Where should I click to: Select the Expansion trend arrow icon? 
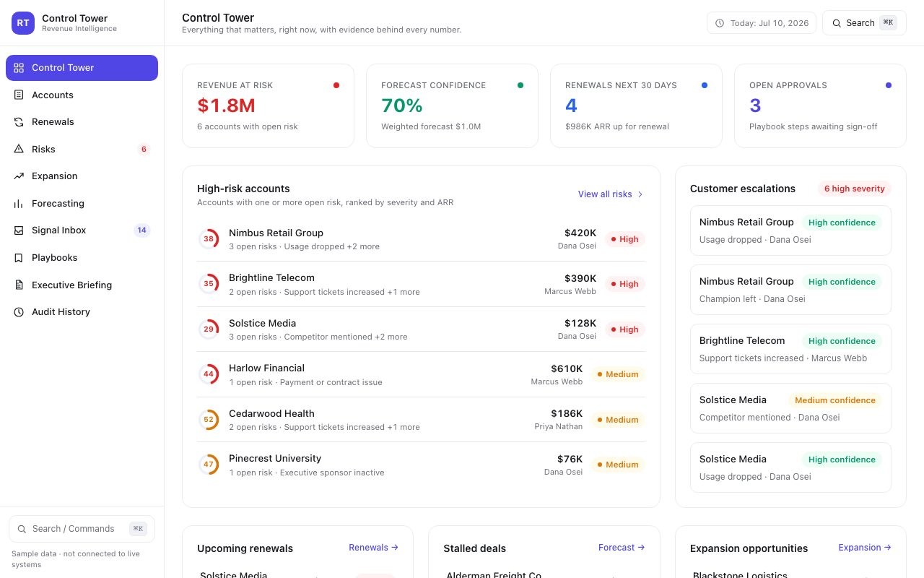click(x=19, y=176)
